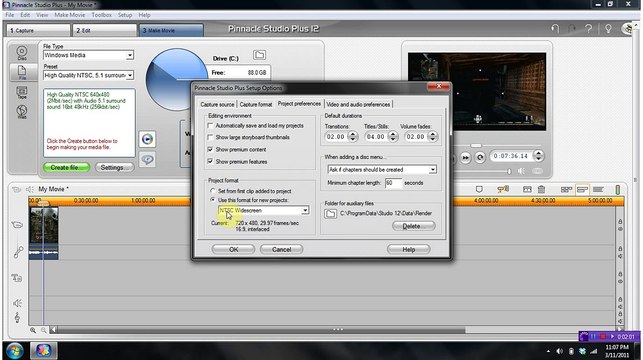Uncheck Show premium features
Screen dimensions: 643x360
click(210, 162)
